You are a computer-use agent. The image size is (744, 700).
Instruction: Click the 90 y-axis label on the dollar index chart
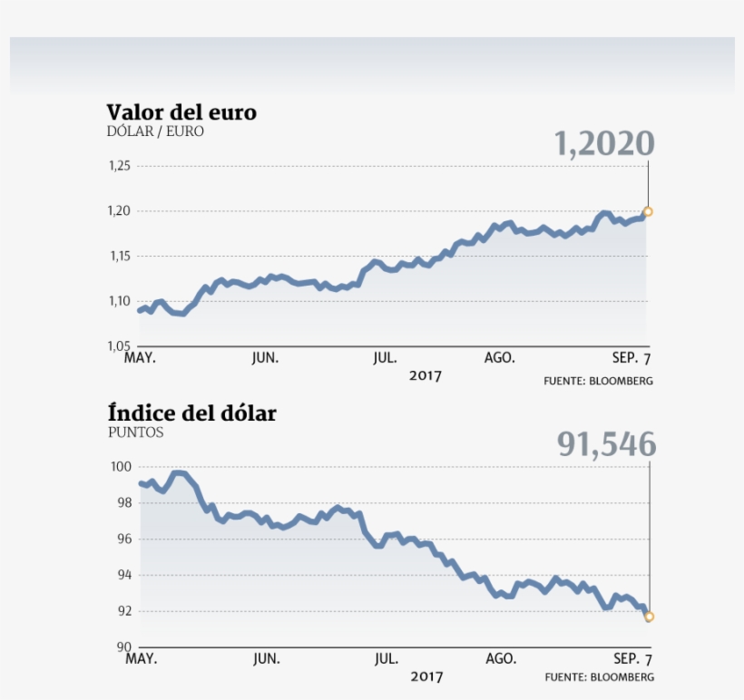click(x=126, y=647)
